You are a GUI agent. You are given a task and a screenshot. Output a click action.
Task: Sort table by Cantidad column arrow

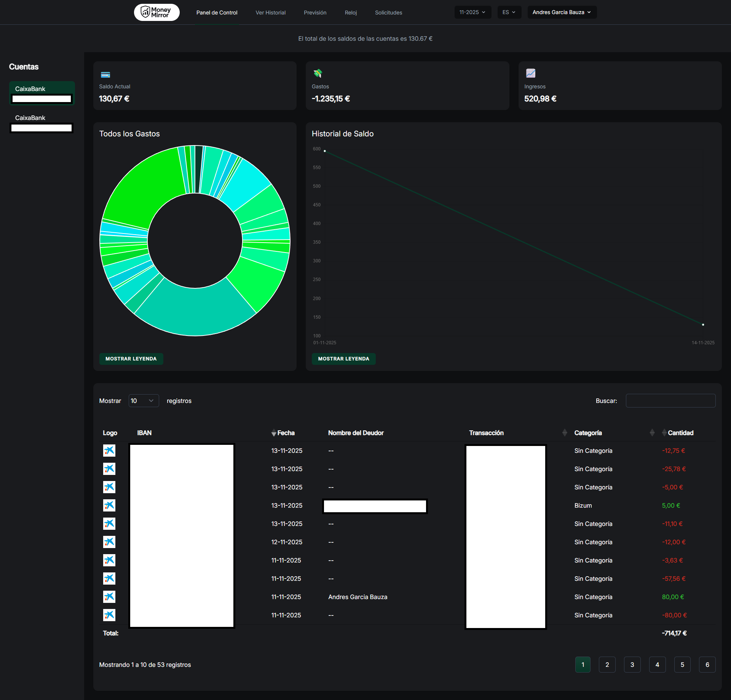(x=664, y=433)
